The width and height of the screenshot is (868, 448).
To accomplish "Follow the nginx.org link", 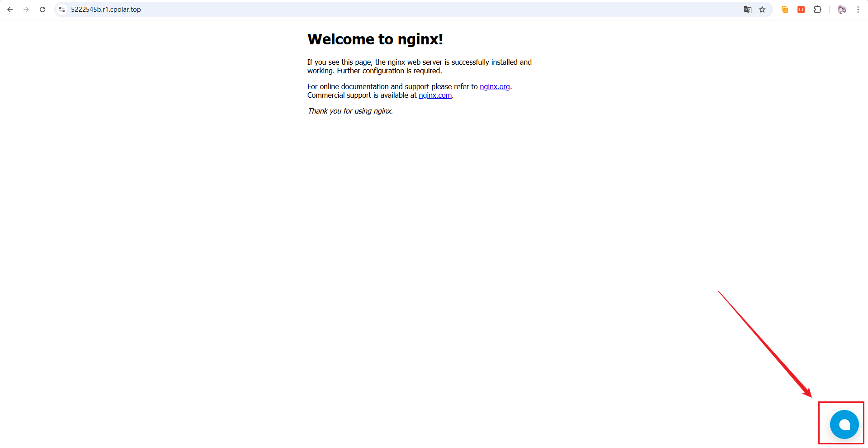I will [x=495, y=86].
